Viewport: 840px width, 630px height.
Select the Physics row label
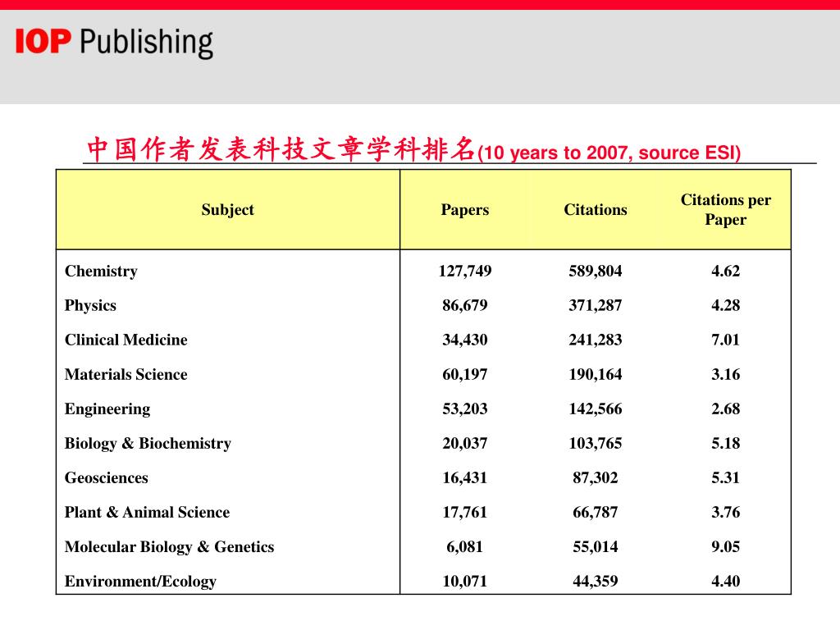pos(90,305)
